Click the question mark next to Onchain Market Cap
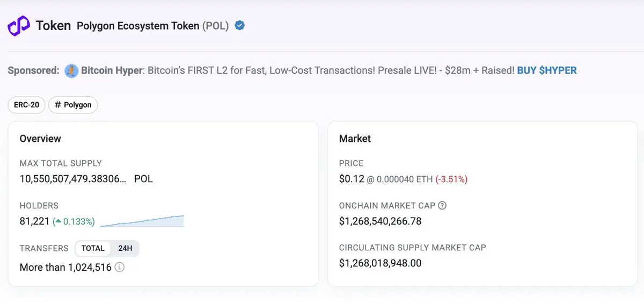Viewport: 644px width, 303px height. (x=442, y=205)
